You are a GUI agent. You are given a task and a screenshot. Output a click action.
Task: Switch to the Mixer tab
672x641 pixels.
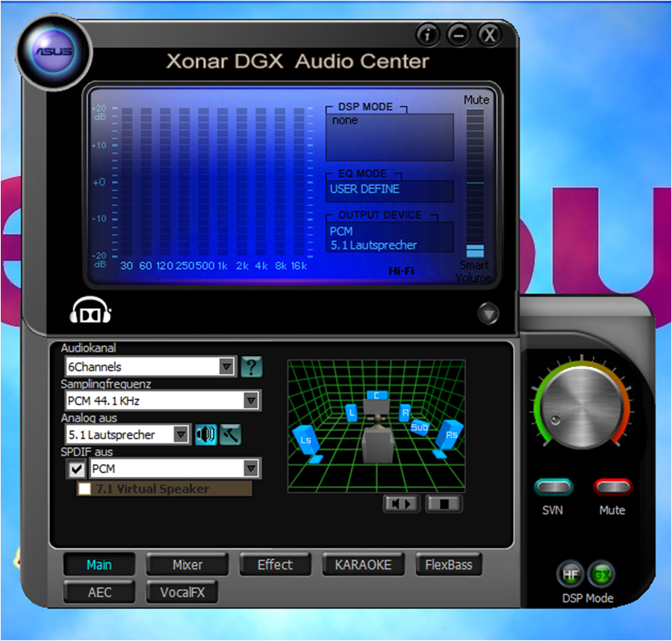point(187,565)
